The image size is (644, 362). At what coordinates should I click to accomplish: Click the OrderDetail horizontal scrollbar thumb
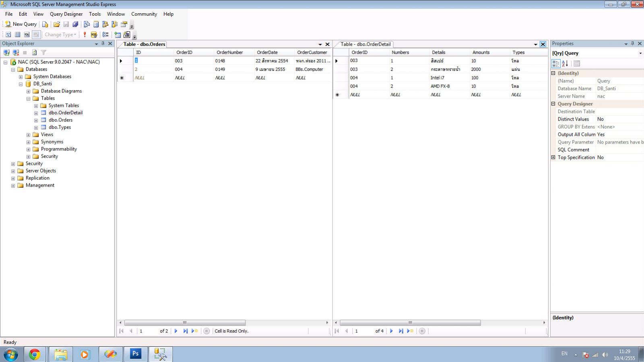[x=410, y=323]
